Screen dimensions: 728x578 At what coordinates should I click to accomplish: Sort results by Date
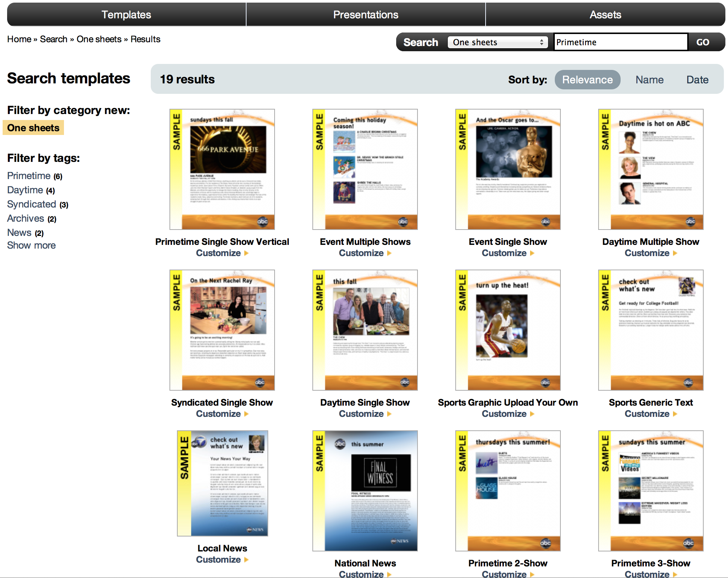[697, 80]
